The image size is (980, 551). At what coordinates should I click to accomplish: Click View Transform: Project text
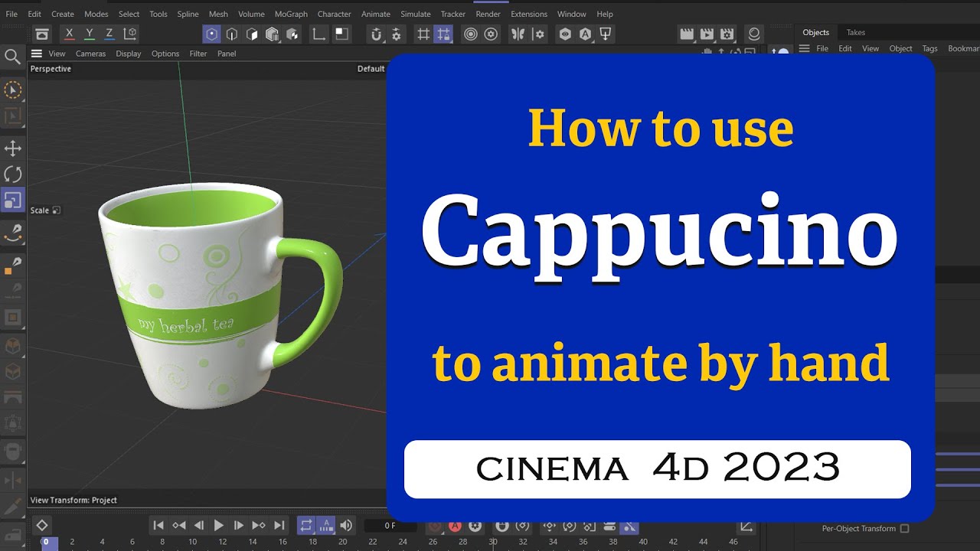pyautogui.click(x=73, y=500)
